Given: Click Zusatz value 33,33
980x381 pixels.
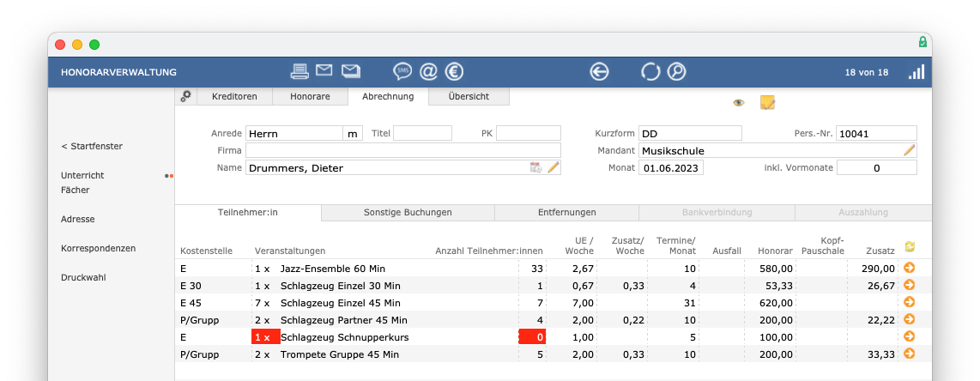Looking at the screenshot, I should [x=880, y=354].
